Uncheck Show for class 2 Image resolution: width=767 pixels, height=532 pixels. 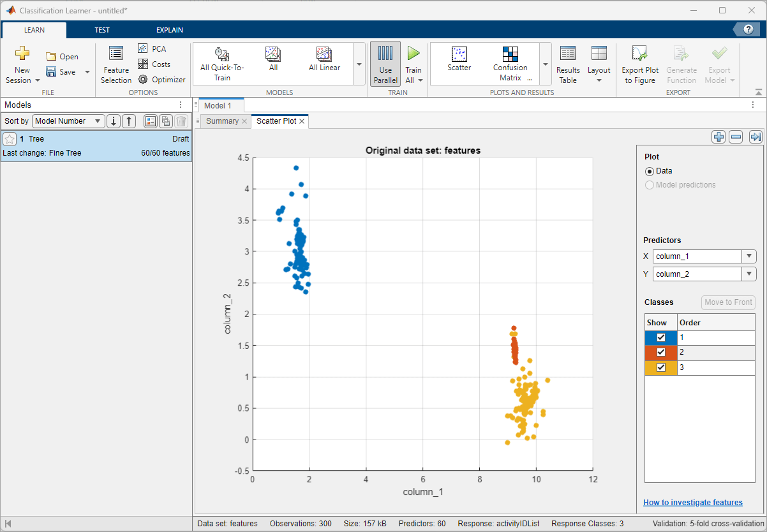coord(662,351)
